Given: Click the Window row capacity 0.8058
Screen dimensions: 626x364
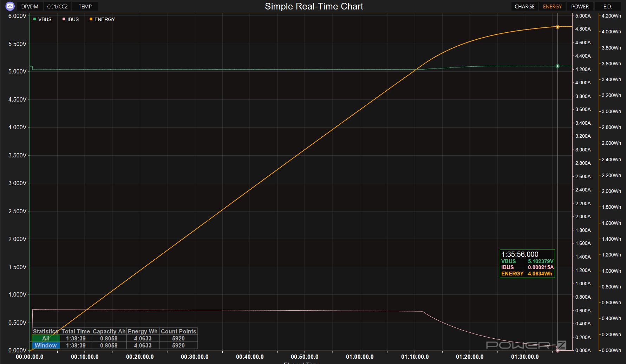Looking at the screenshot, I should (109, 345).
